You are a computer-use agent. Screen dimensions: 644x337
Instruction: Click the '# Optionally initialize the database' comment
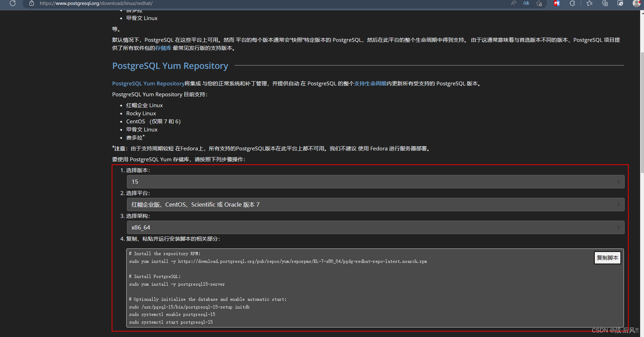208,299
